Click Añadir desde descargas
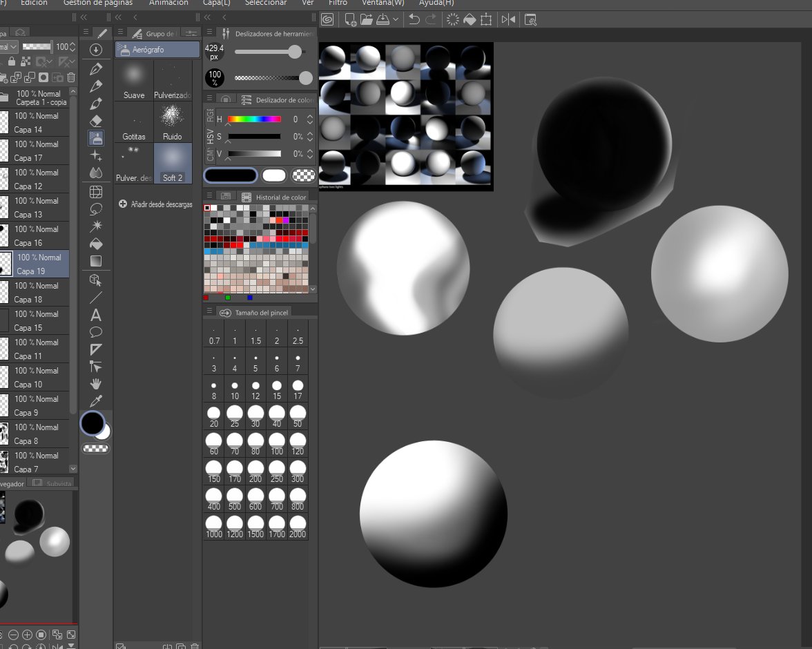The image size is (812, 649). click(155, 204)
